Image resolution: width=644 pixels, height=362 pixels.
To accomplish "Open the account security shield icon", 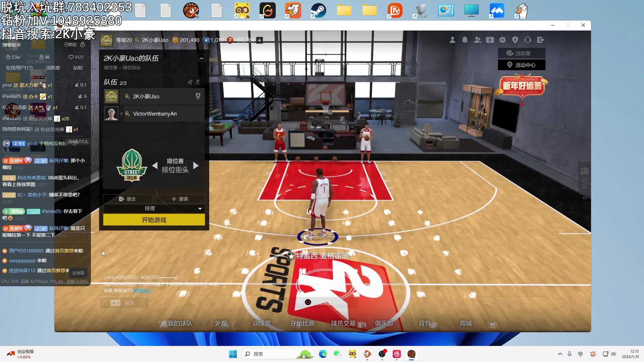I will 515,40.
